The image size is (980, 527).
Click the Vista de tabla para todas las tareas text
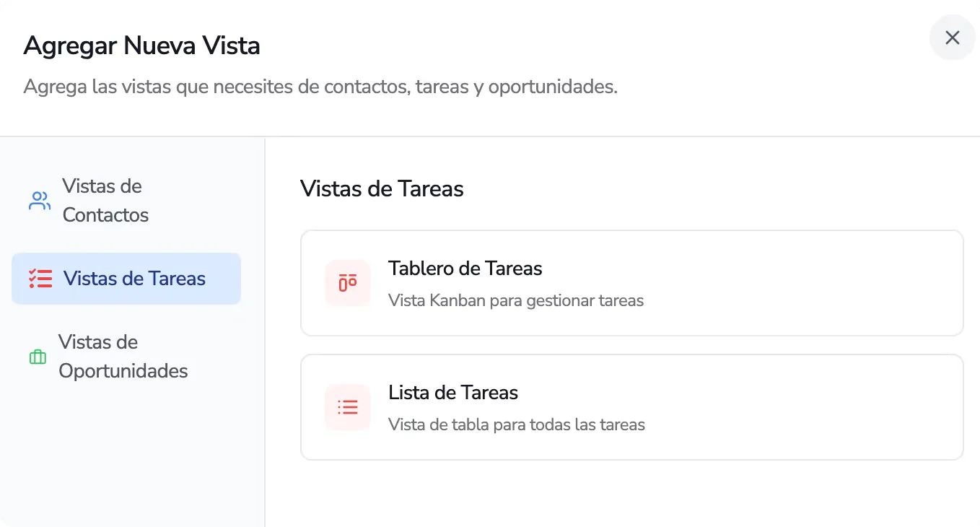pos(517,424)
